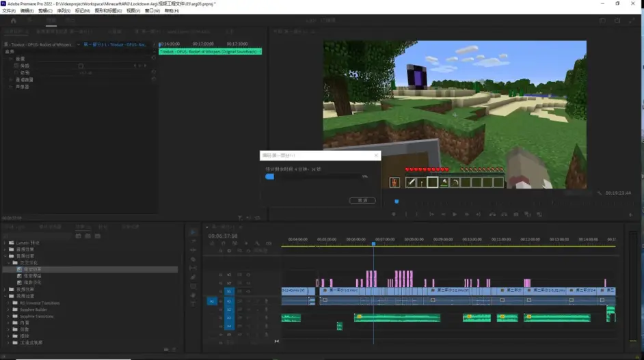Toggle A1 source patching button
644x360 pixels.
[x=211, y=301]
